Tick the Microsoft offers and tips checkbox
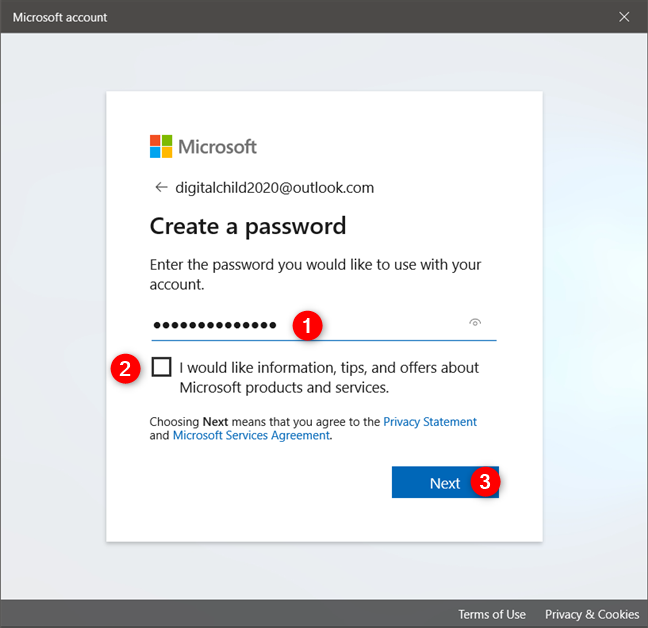 tap(161, 367)
